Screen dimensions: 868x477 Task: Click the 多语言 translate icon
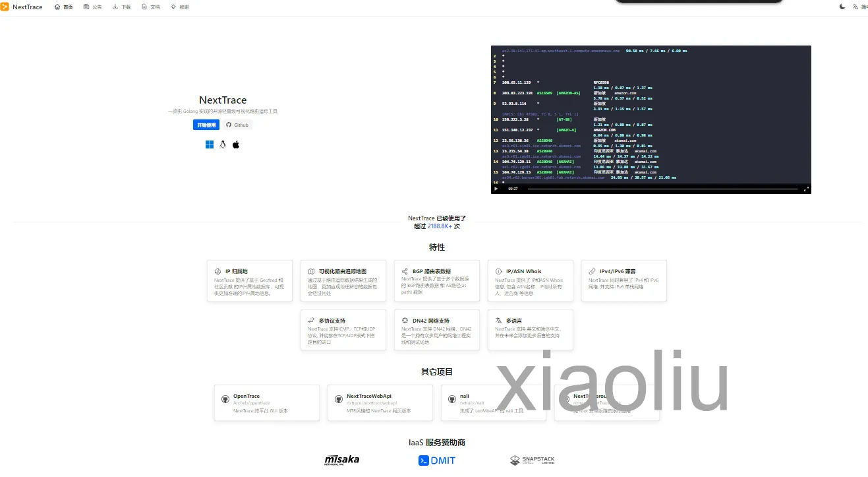[499, 321]
